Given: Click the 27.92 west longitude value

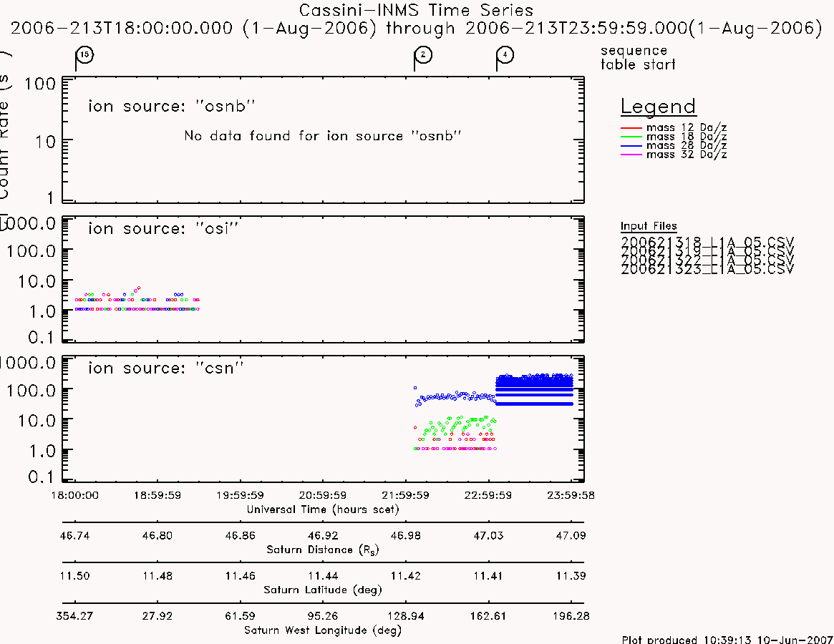Looking at the screenshot, I should pos(157,616).
